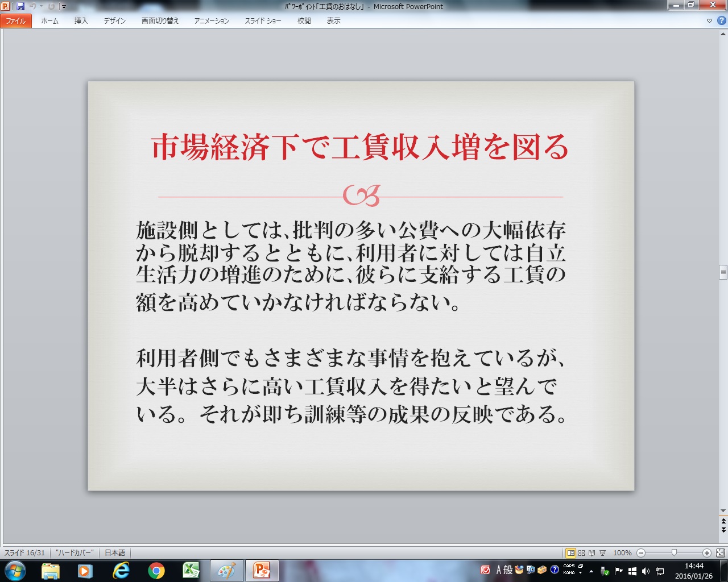728x582 pixels.
Task: Open the ファイル (File) tab
Action: pyautogui.click(x=16, y=20)
